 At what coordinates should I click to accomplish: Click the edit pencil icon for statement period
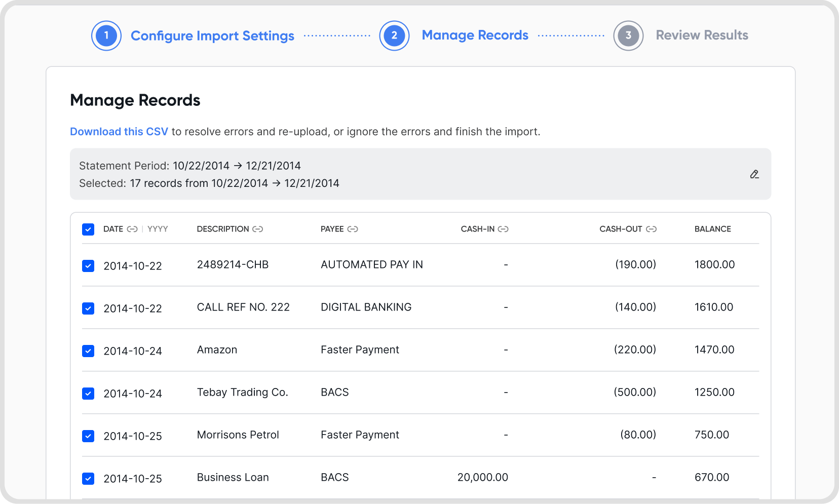click(754, 174)
